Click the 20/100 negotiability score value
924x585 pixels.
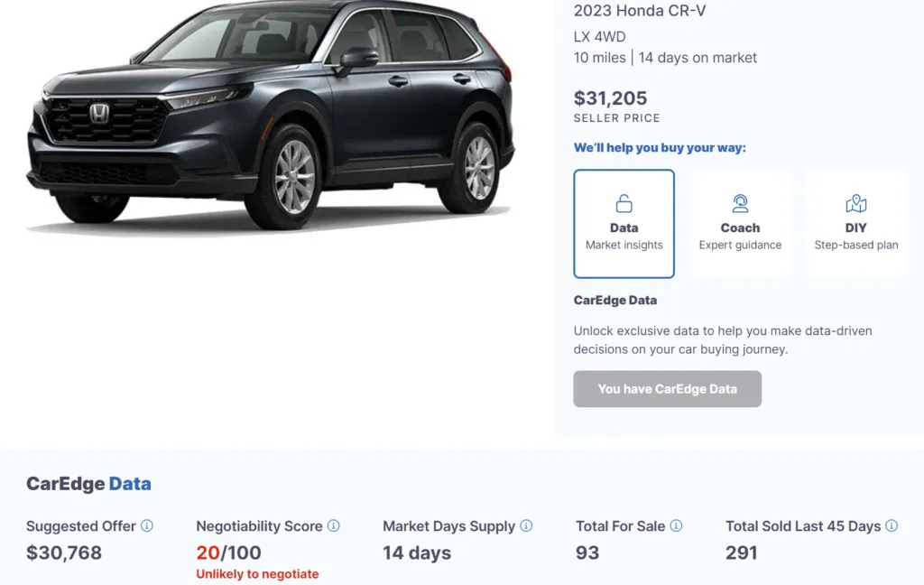pyautogui.click(x=228, y=552)
